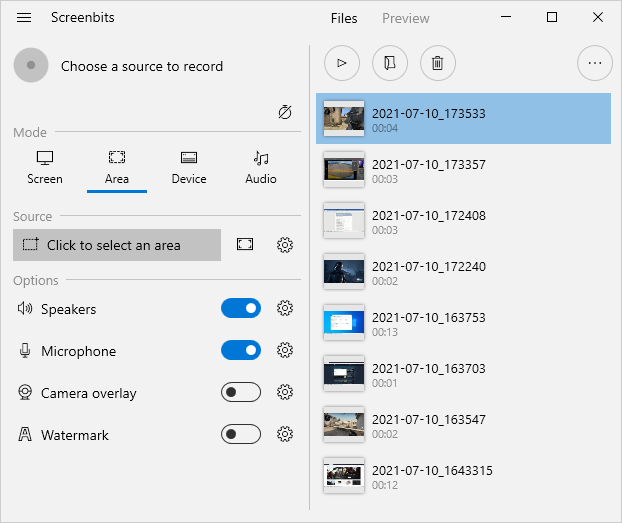Open Watermark settings gear
Image resolution: width=622 pixels, height=523 pixels.
coord(285,434)
